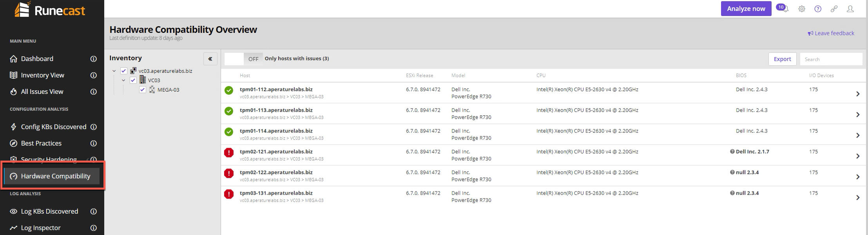
Task: Uncheck vc03.aperaturelabs.biz inventory checkbox
Action: [123, 71]
